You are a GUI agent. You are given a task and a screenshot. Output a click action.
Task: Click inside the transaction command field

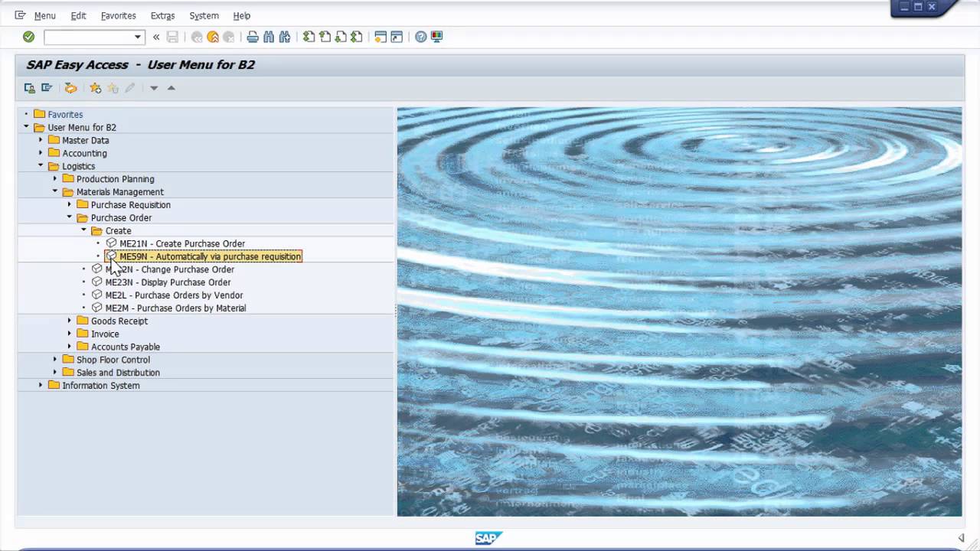coord(89,37)
